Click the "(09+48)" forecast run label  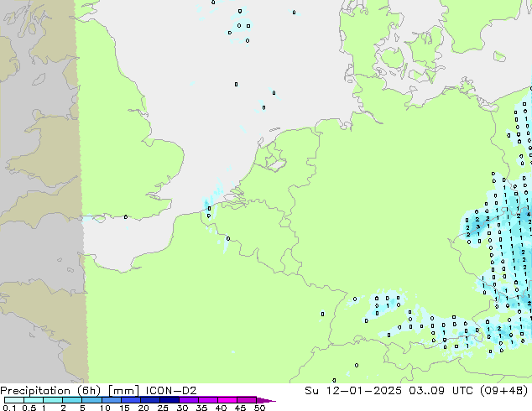(504, 391)
